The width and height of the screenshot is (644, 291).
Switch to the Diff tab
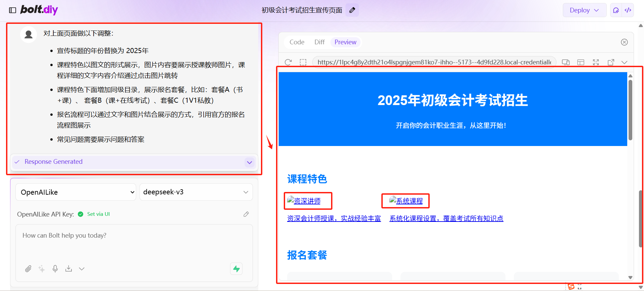319,42
